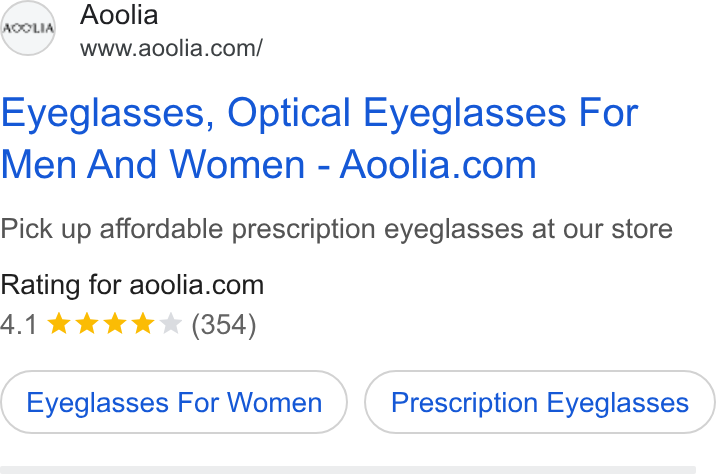Open the Eyeglasses For Women chip

174,402
